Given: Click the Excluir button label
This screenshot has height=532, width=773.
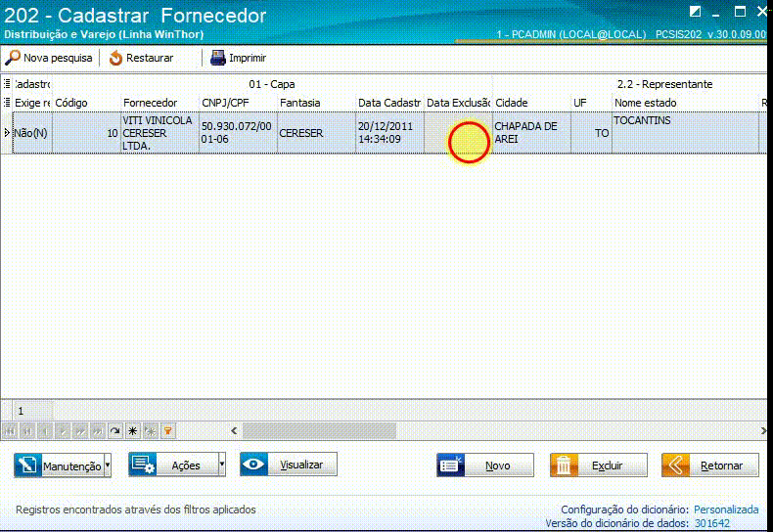Looking at the screenshot, I should (607, 465).
